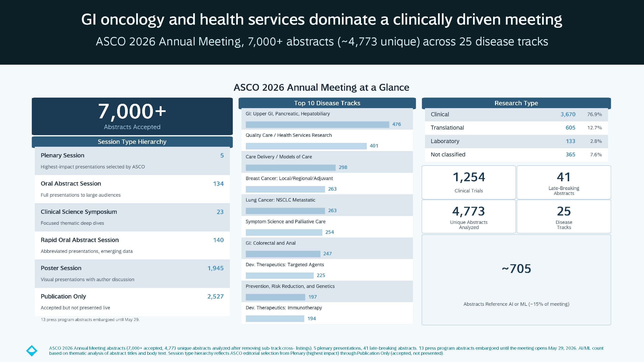Select the Plenary Session row title
The image size is (644, 362).
[63, 155]
